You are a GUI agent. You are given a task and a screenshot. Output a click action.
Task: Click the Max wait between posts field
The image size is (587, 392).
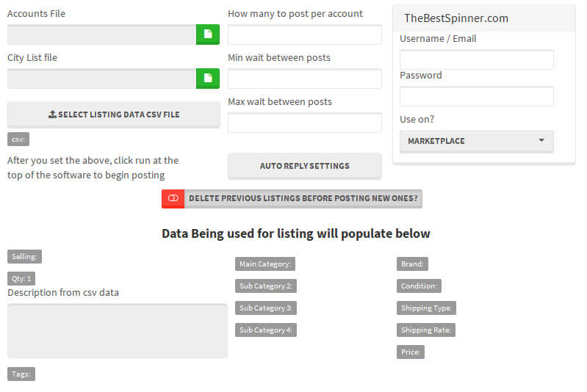coord(304,123)
